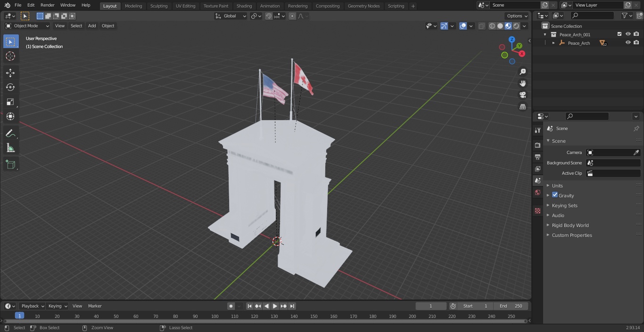Image resolution: width=644 pixels, height=332 pixels.
Task: Toggle the Gravity checkbox
Action: pyautogui.click(x=555, y=195)
